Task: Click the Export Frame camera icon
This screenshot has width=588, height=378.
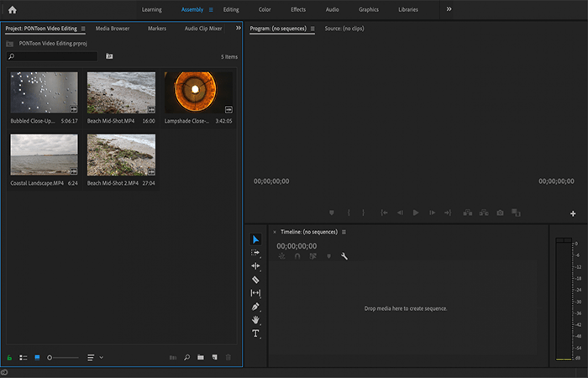Action: tap(500, 213)
